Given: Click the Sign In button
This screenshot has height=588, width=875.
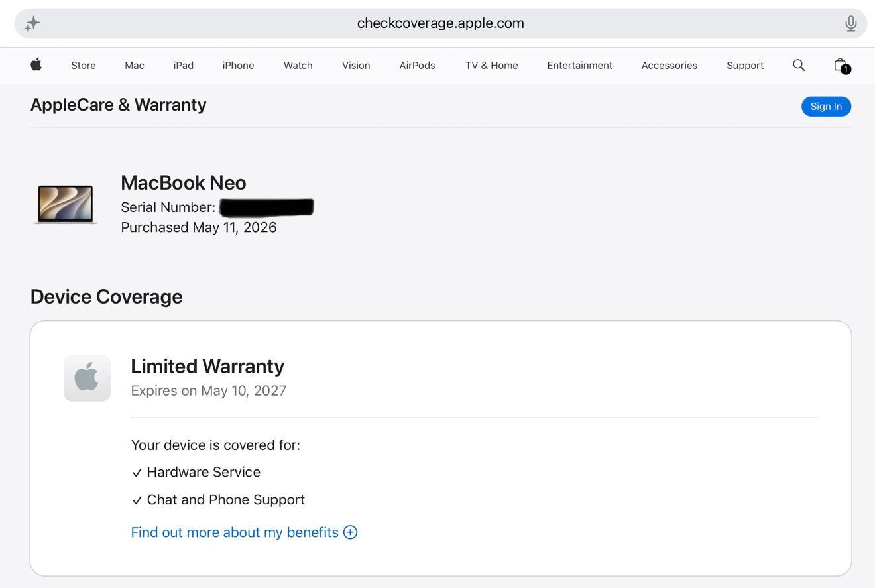Looking at the screenshot, I should (x=826, y=107).
